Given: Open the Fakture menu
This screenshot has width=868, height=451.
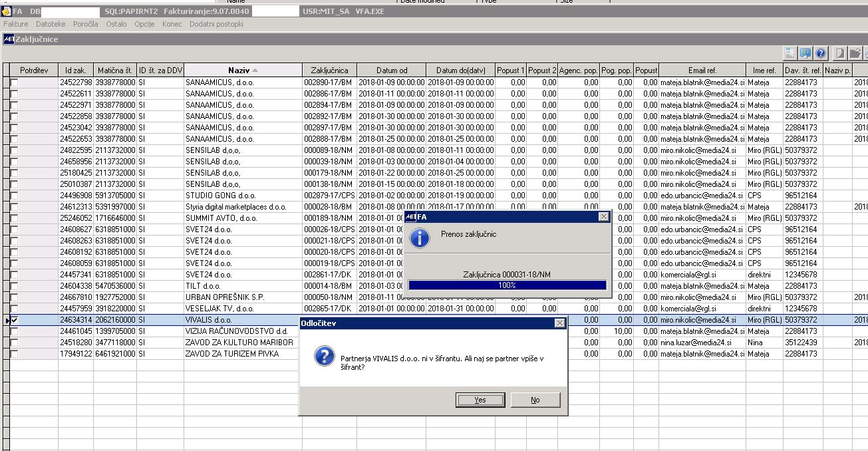Looking at the screenshot, I should [x=16, y=24].
